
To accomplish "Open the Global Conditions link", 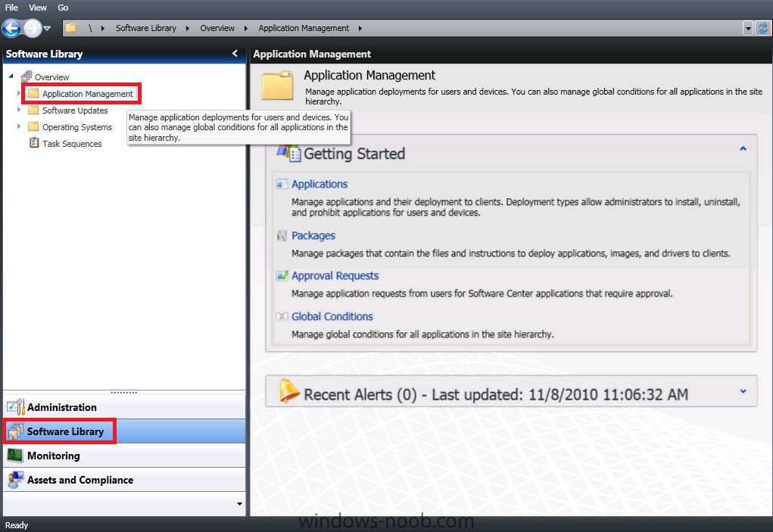I will click(332, 316).
